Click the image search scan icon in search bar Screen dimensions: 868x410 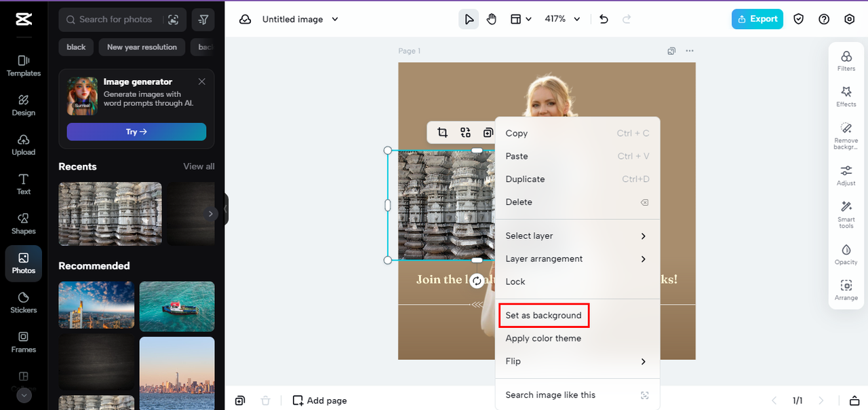173,20
